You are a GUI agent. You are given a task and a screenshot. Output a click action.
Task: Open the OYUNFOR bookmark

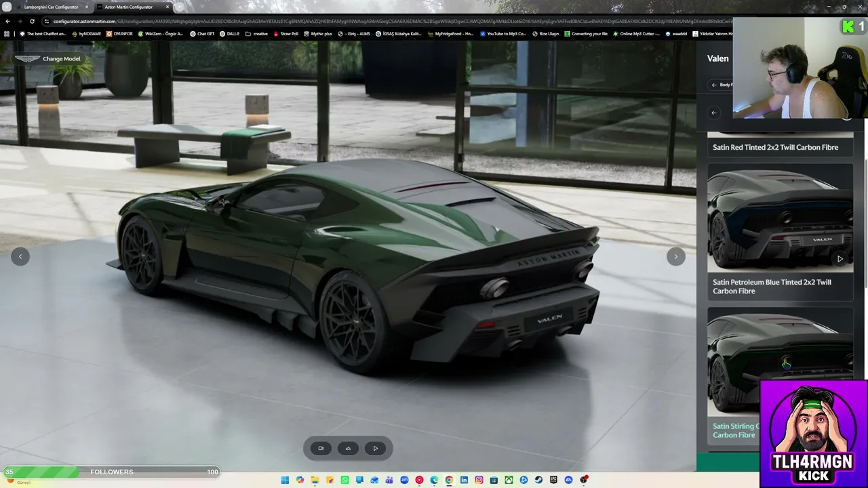coord(119,34)
